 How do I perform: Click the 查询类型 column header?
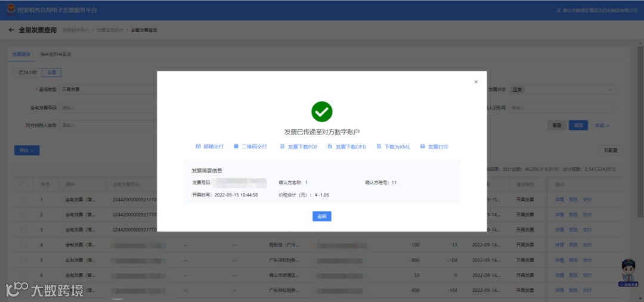525,185
